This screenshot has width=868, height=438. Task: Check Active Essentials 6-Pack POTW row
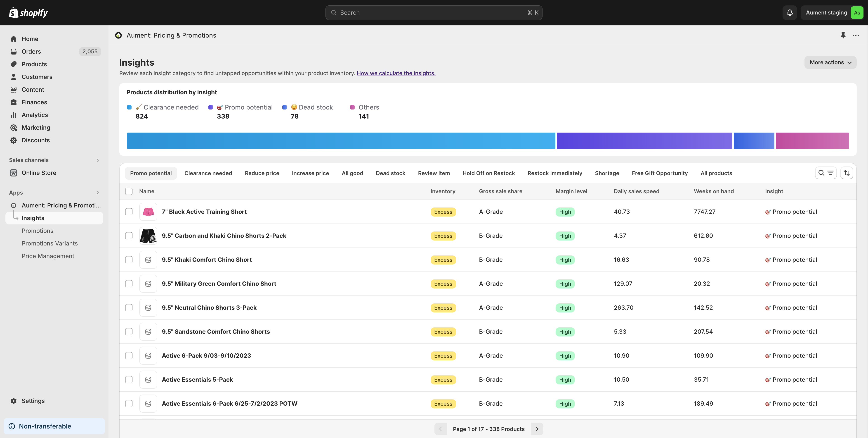(x=129, y=404)
